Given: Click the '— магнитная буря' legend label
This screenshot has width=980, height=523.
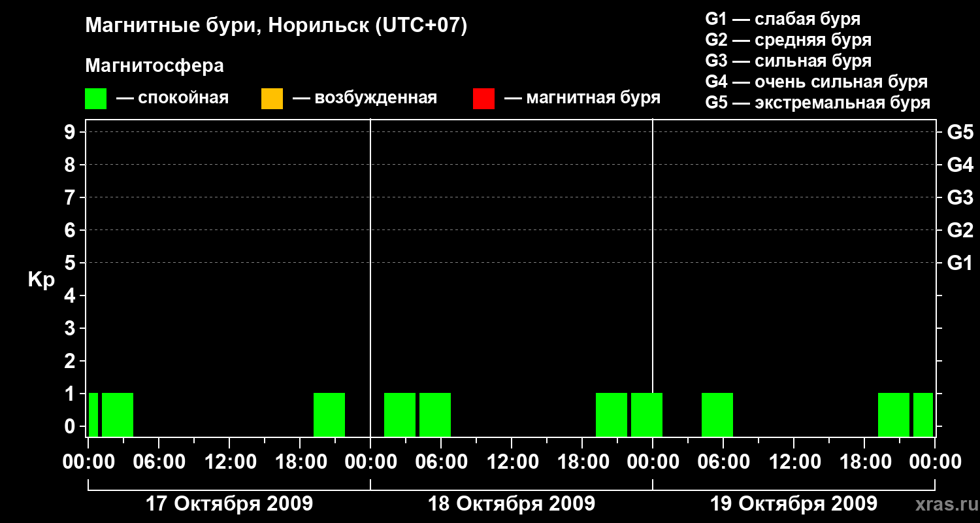Looking at the screenshot, I should 583,99.
